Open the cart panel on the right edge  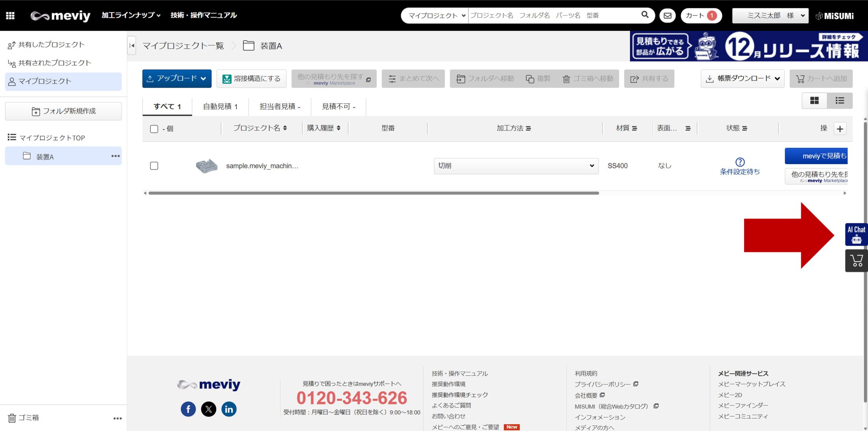[856, 260]
